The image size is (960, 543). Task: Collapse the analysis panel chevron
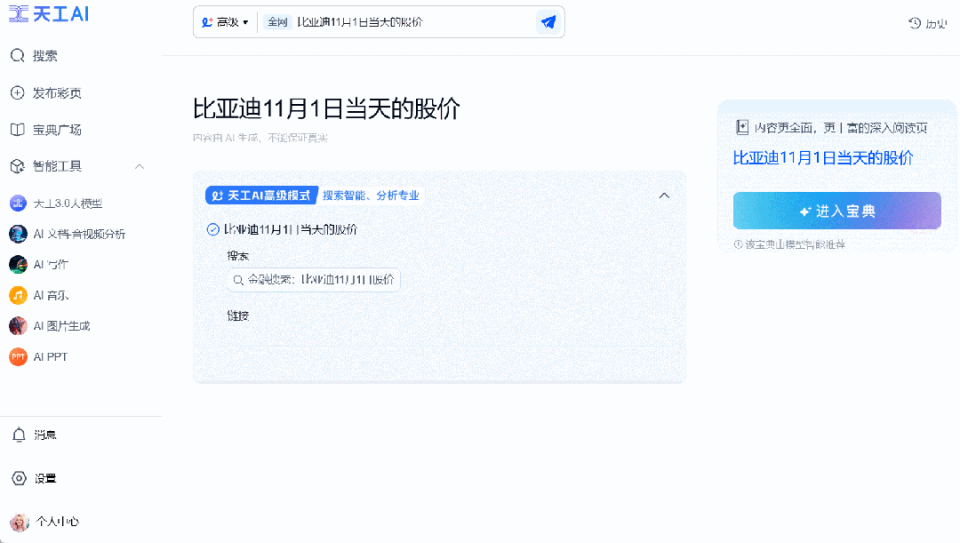pyautogui.click(x=664, y=196)
